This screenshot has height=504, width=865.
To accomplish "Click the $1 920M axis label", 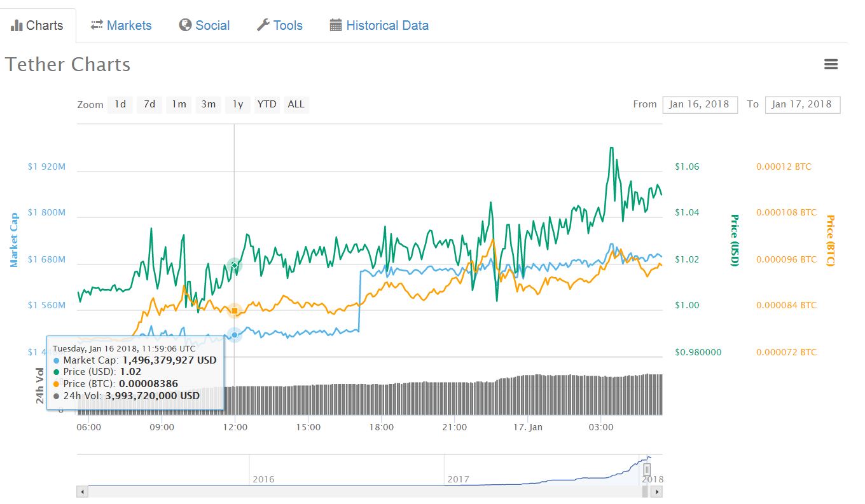I will coord(46,167).
